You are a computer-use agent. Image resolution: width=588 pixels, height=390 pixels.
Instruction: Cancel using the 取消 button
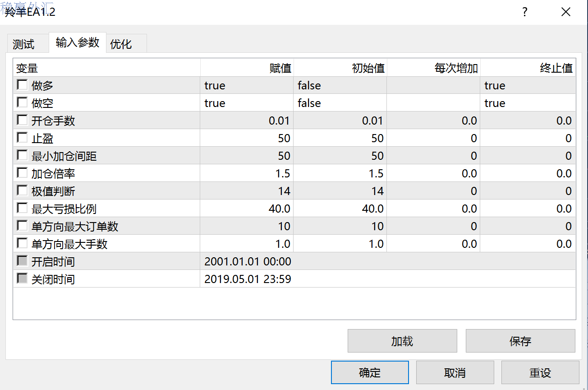point(455,372)
